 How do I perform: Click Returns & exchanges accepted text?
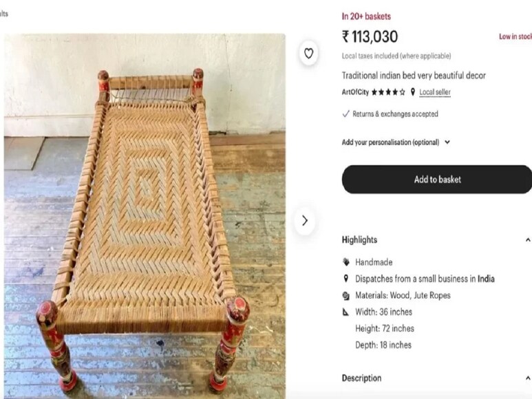395,114
